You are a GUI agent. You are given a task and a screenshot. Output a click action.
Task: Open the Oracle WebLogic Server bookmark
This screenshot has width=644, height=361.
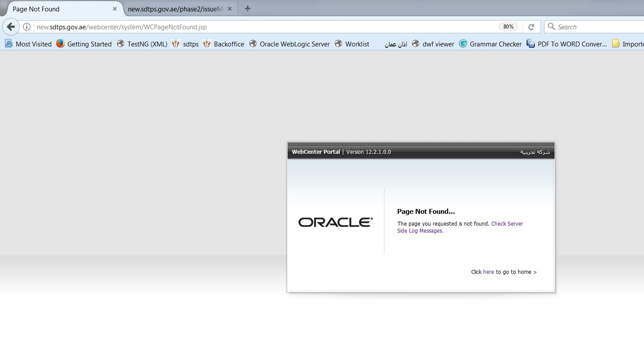coord(289,44)
